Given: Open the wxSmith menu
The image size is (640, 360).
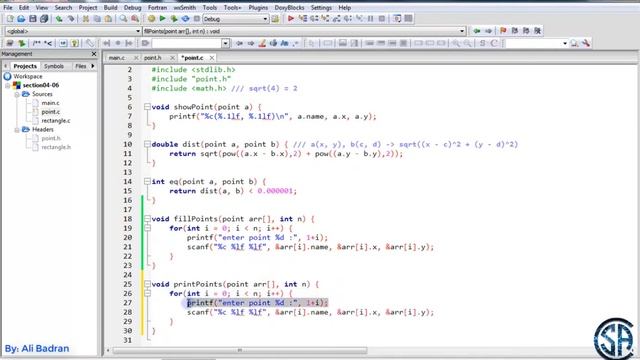Looking at the screenshot, I should 184,8.
